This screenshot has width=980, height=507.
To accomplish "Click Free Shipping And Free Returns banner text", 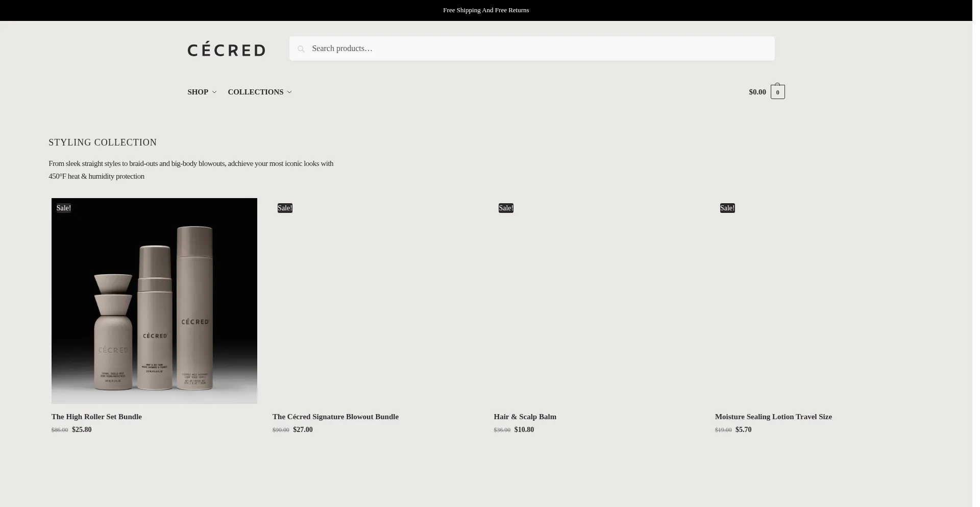I will pyautogui.click(x=486, y=10).
